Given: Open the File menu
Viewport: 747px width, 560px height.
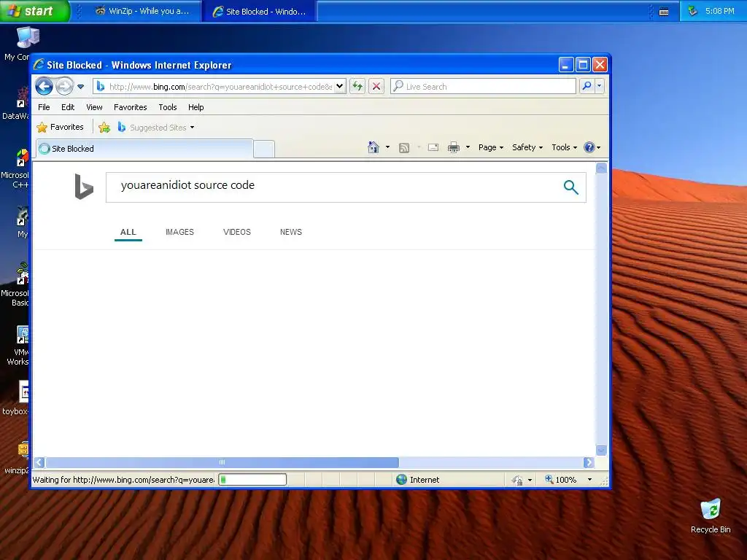Looking at the screenshot, I should point(44,107).
